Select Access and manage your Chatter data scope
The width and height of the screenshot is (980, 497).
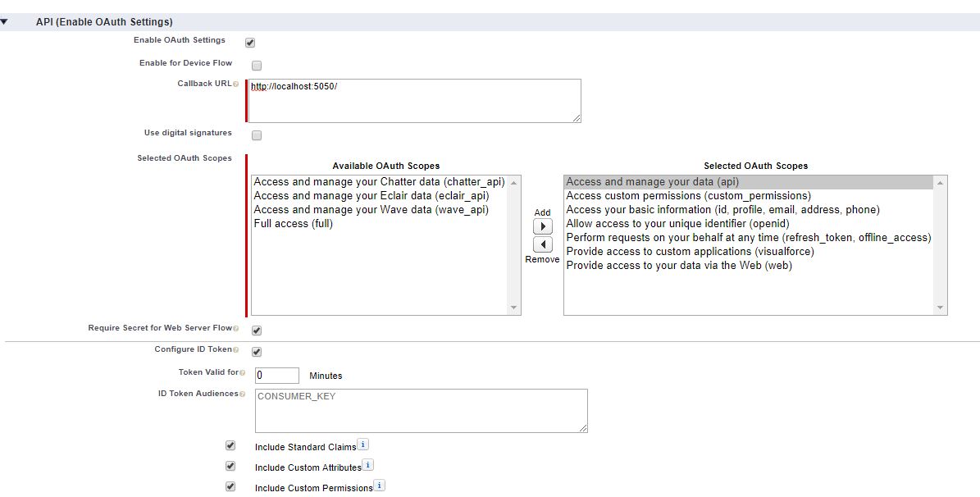pyautogui.click(x=379, y=182)
